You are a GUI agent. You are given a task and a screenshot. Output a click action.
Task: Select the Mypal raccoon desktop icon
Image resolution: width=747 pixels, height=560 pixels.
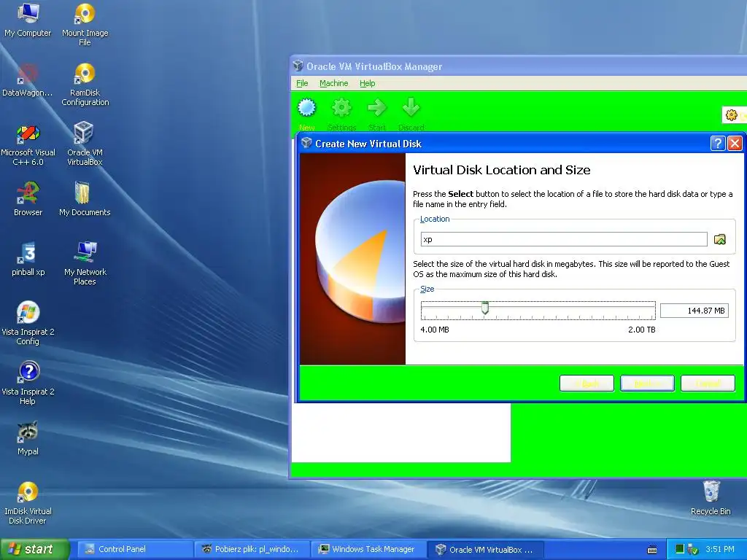pyautogui.click(x=28, y=438)
